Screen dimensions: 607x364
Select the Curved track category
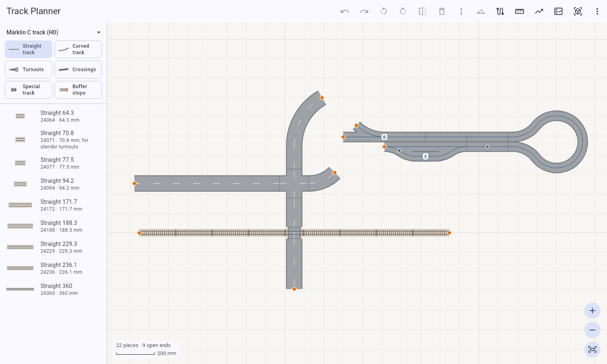(78, 49)
